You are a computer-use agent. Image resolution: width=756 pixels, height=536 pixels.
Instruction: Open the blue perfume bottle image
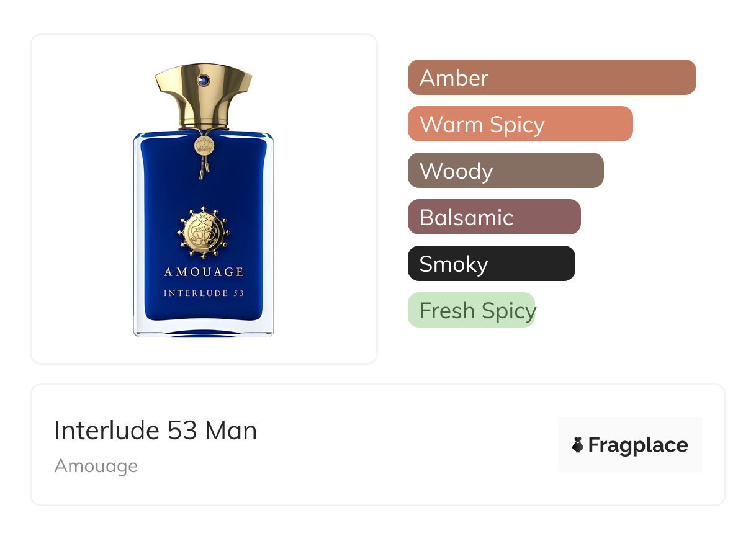pos(204,200)
